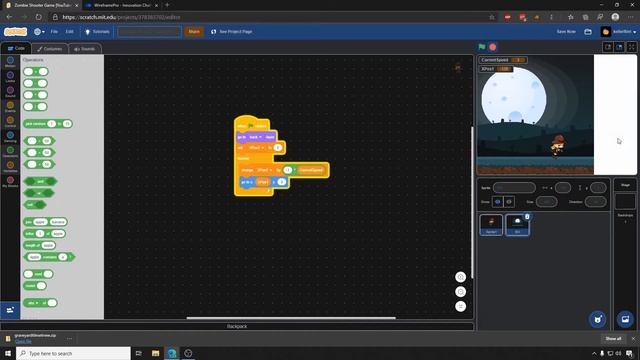Open the Add Extension button
Screen dimensions: 640x360
(x=10, y=310)
